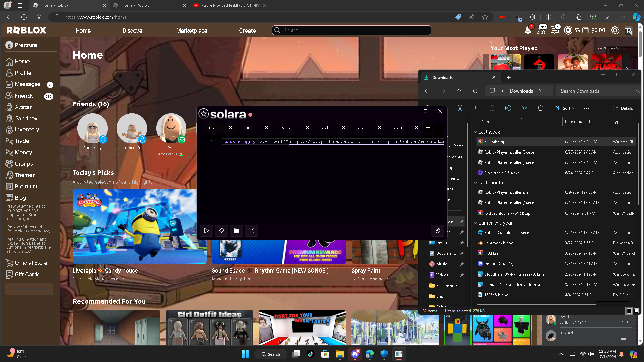
Task: Toggle the Details pane in File Explorer
Action: coord(623,108)
